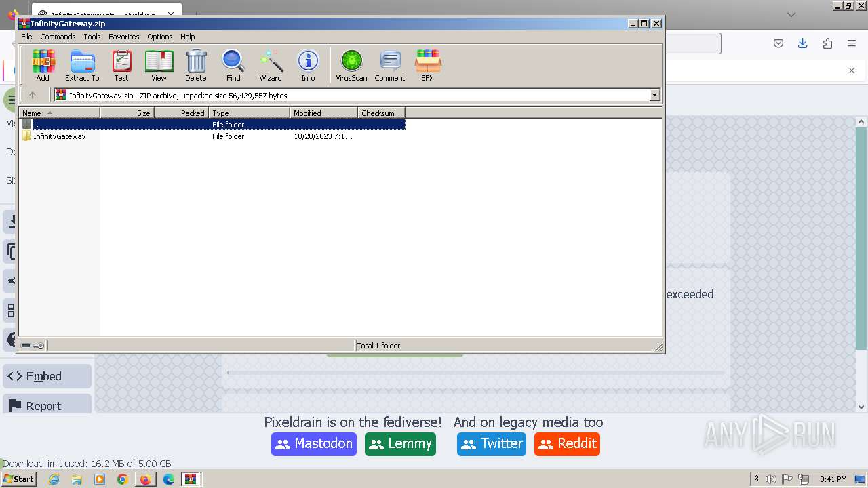Click the Firefox downloads arrow icon
Screen dimensions: 868x488
pyautogui.click(x=803, y=43)
